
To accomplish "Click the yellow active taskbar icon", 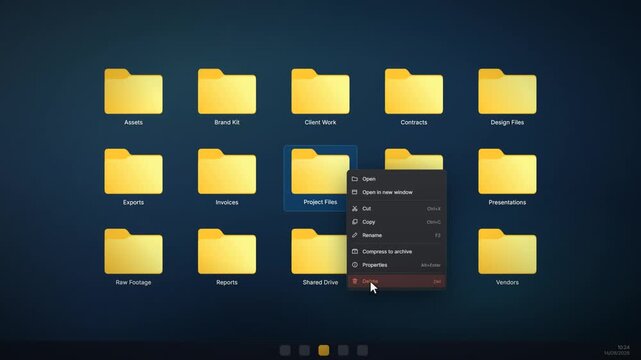I will point(324,350).
